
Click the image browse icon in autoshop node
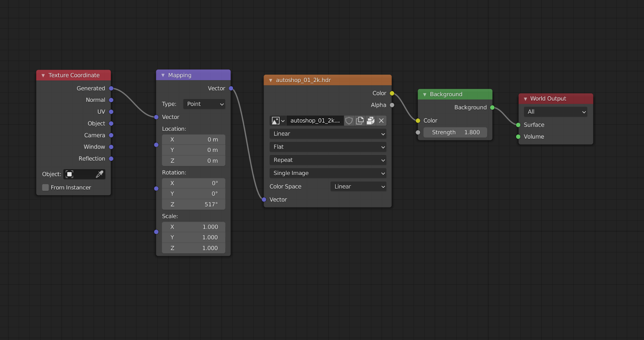click(x=278, y=121)
